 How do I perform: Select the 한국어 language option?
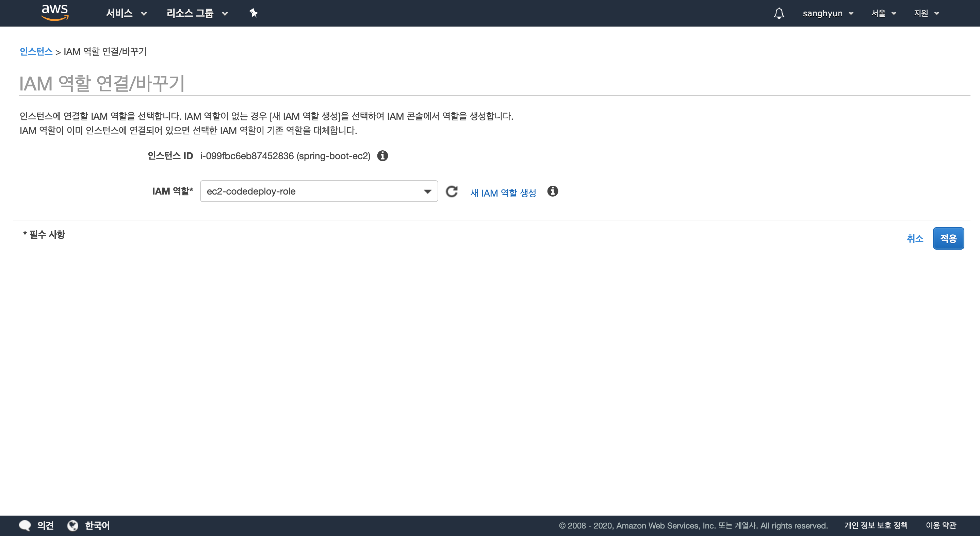(x=97, y=525)
